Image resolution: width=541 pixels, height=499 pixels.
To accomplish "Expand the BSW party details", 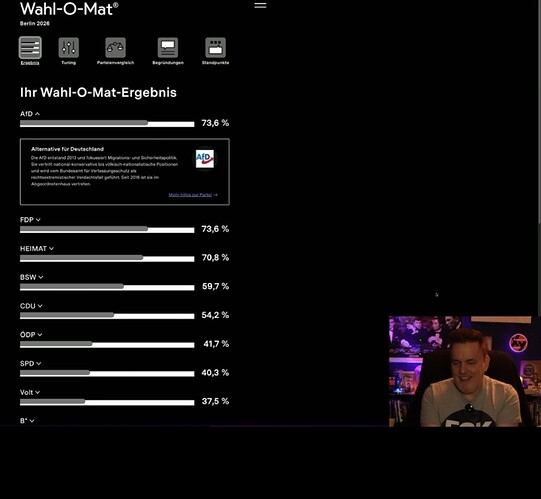I will (x=32, y=277).
